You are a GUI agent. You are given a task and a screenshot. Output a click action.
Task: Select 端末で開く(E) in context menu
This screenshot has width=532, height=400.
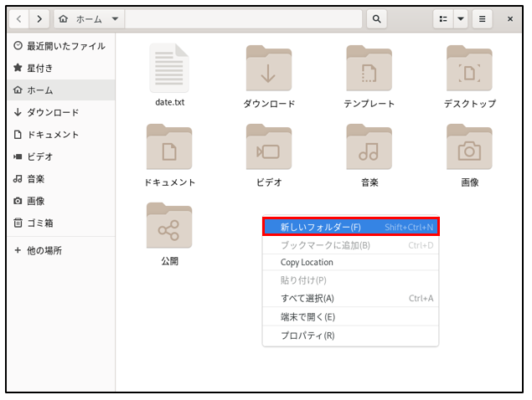[307, 316]
